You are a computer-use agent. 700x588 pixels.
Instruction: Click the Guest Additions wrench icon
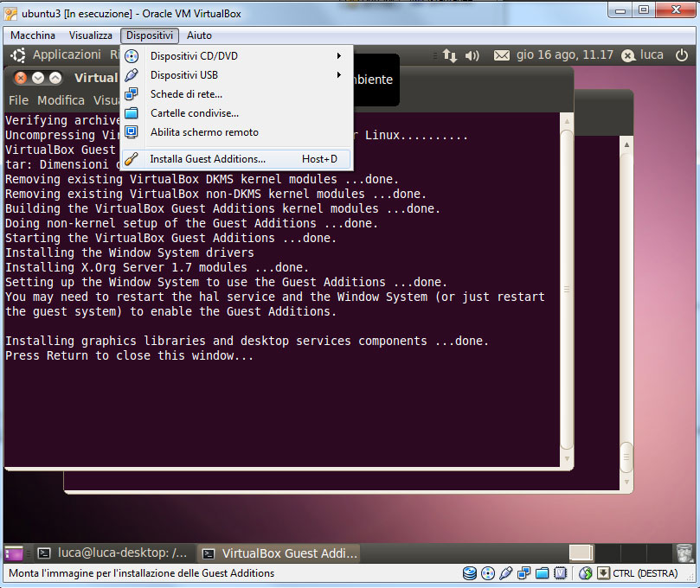pos(132,159)
